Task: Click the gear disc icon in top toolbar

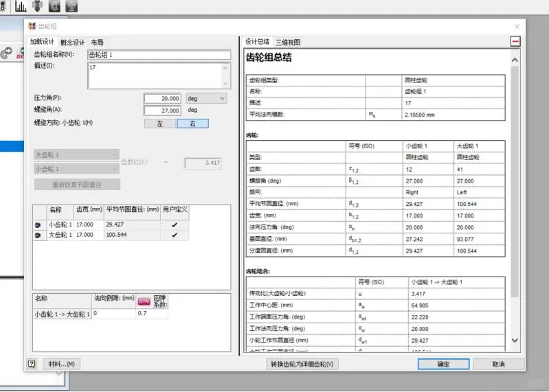Action: [54, 6]
